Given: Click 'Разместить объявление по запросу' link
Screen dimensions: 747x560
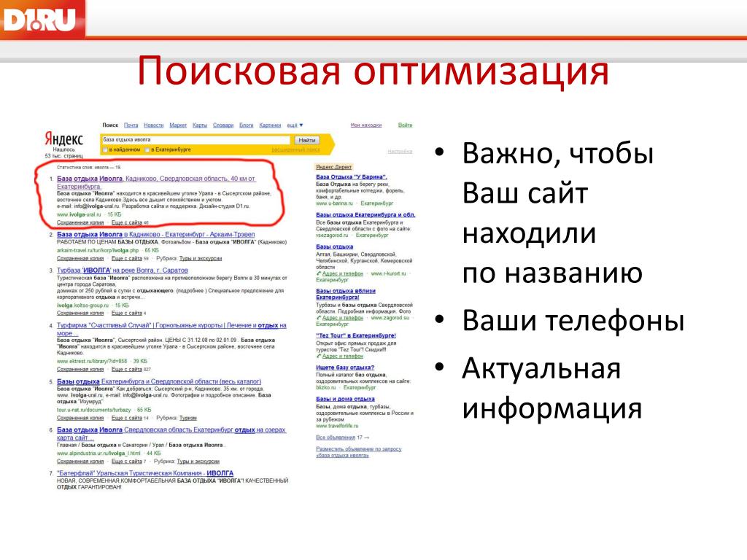Looking at the screenshot, I should (x=359, y=452).
